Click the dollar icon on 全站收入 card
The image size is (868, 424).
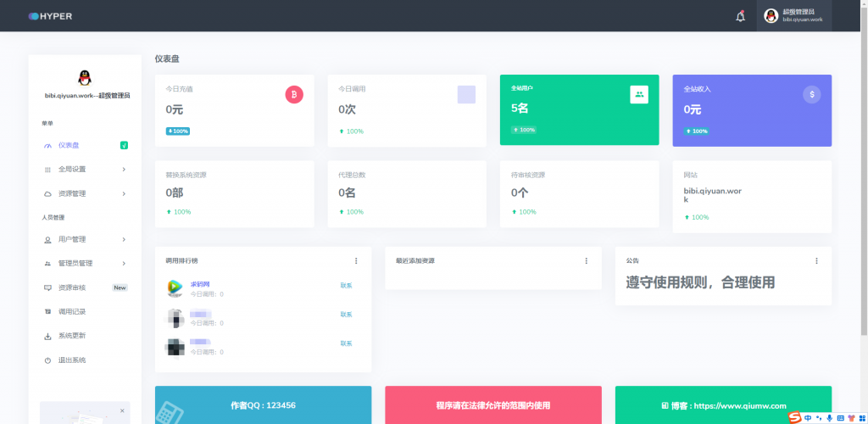(812, 95)
